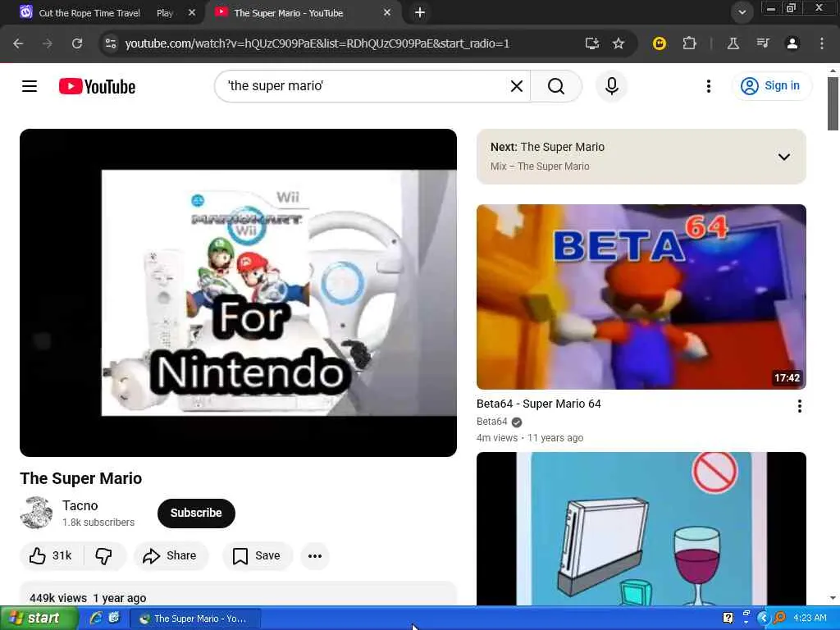Open the Windows start button
The width and height of the screenshot is (840, 630).
(39, 619)
